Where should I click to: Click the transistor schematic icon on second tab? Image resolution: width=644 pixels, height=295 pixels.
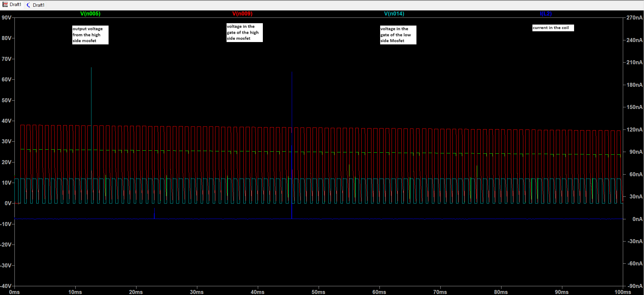tap(28, 5)
